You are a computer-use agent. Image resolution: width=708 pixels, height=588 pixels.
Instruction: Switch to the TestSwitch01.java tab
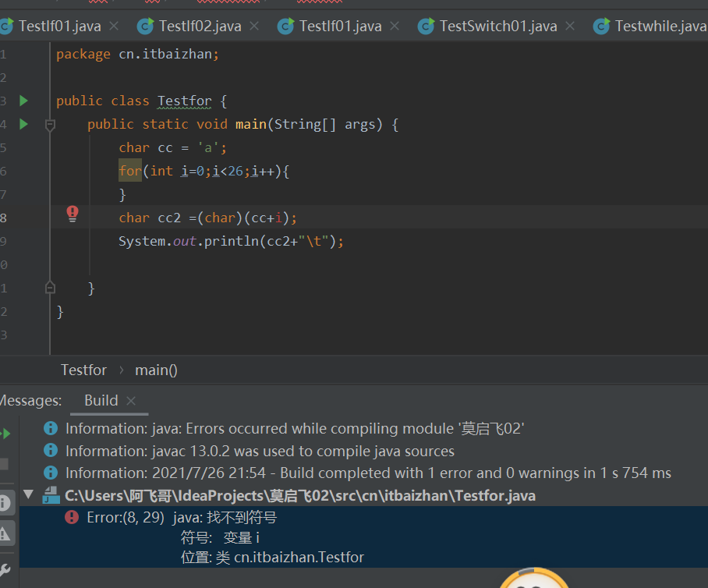point(497,27)
